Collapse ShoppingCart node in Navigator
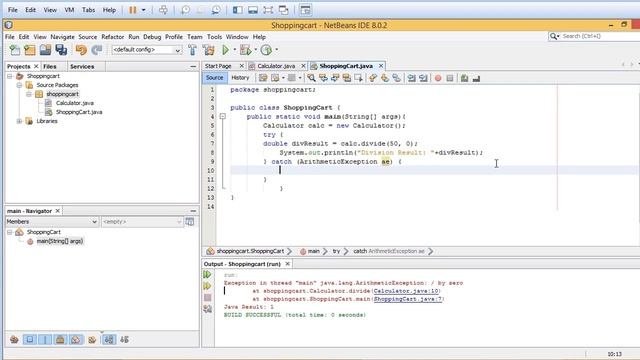 click(x=10, y=232)
